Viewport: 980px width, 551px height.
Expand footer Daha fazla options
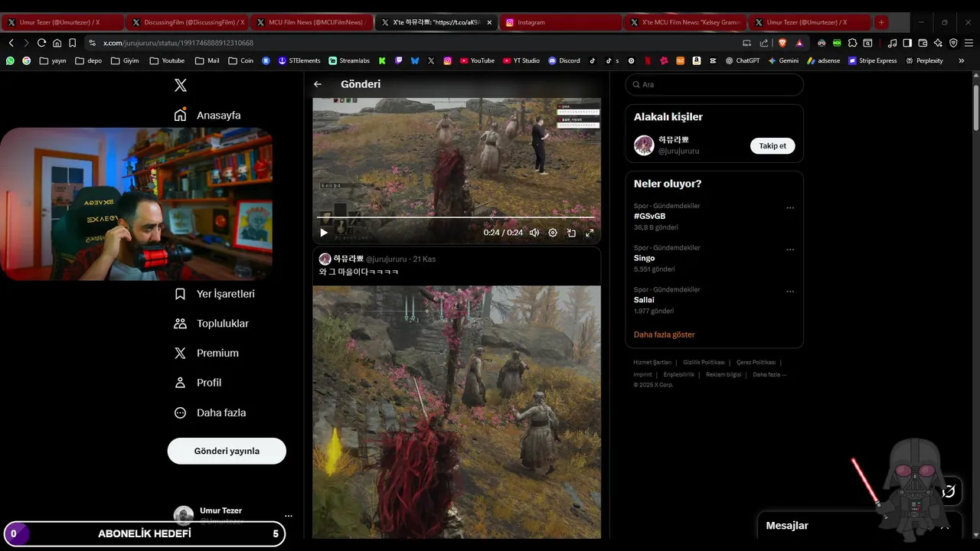click(x=769, y=375)
